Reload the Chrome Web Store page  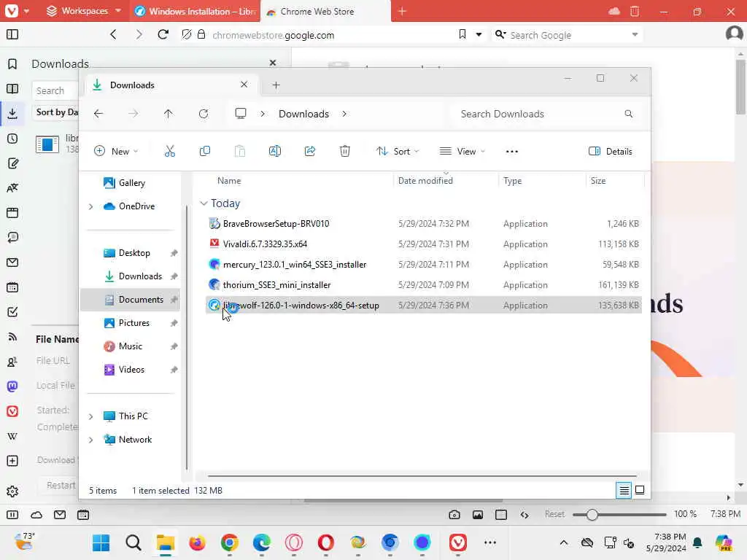(163, 35)
